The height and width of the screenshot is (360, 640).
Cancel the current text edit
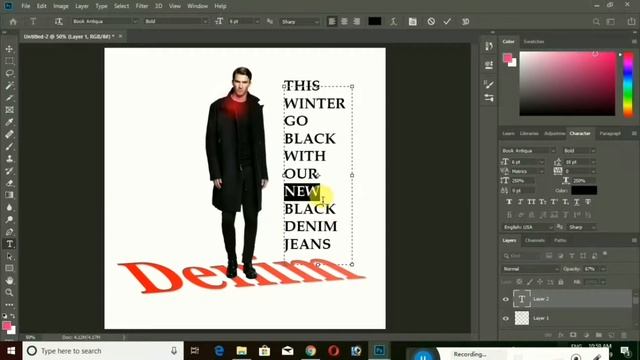pos(431,22)
